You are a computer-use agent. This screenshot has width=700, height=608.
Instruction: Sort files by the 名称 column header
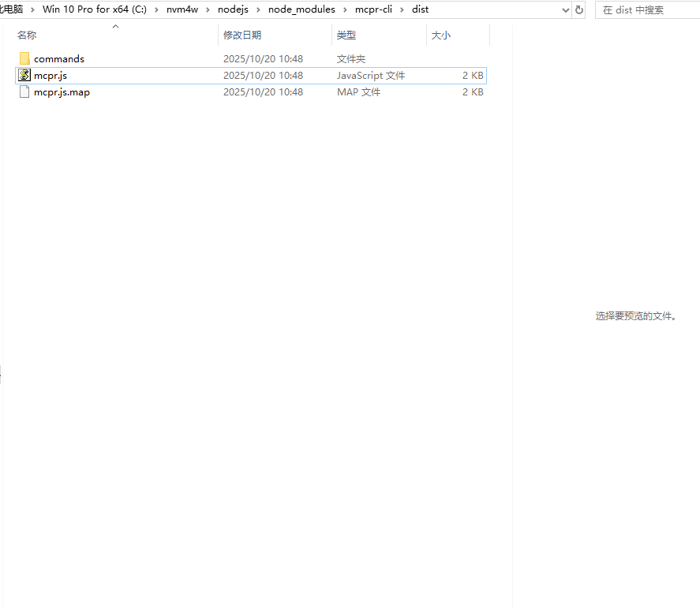(27, 35)
